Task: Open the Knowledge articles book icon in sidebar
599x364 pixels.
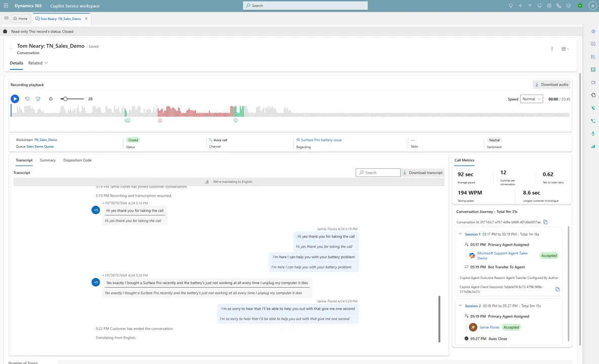Action: coord(593,70)
